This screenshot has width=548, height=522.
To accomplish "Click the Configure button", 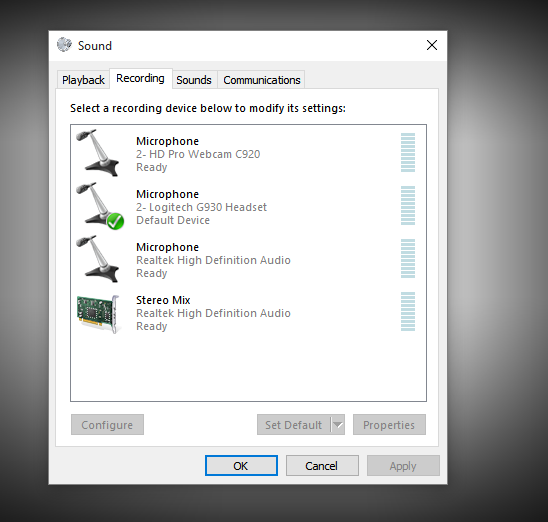I will point(107,425).
